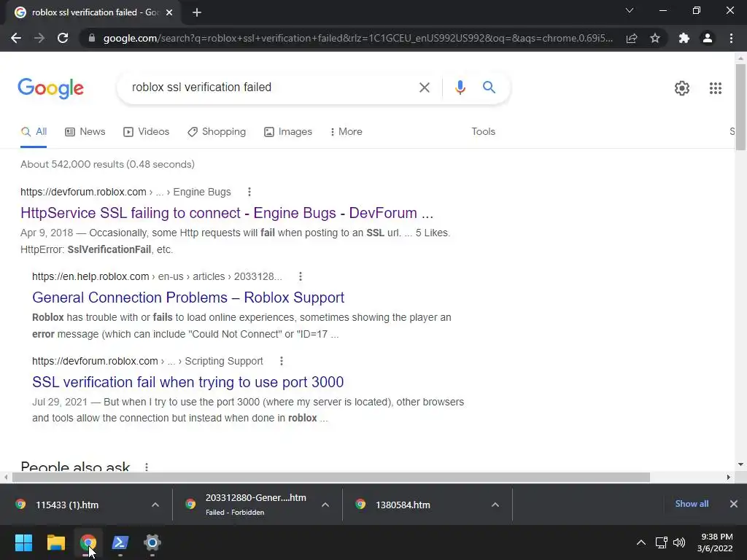Open options for Engine Bugs result
747x560 pixels.
(249, 192)
